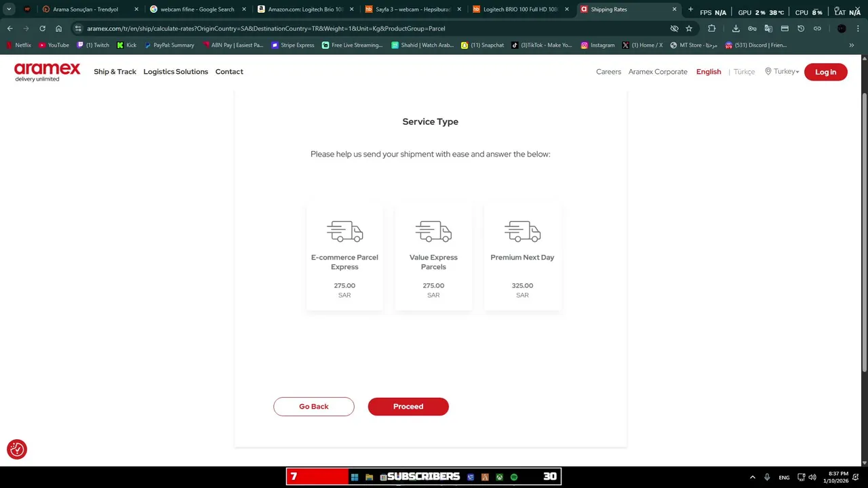
Task: Select the Value Express Parcels truck icon
Action: [433, 231]
